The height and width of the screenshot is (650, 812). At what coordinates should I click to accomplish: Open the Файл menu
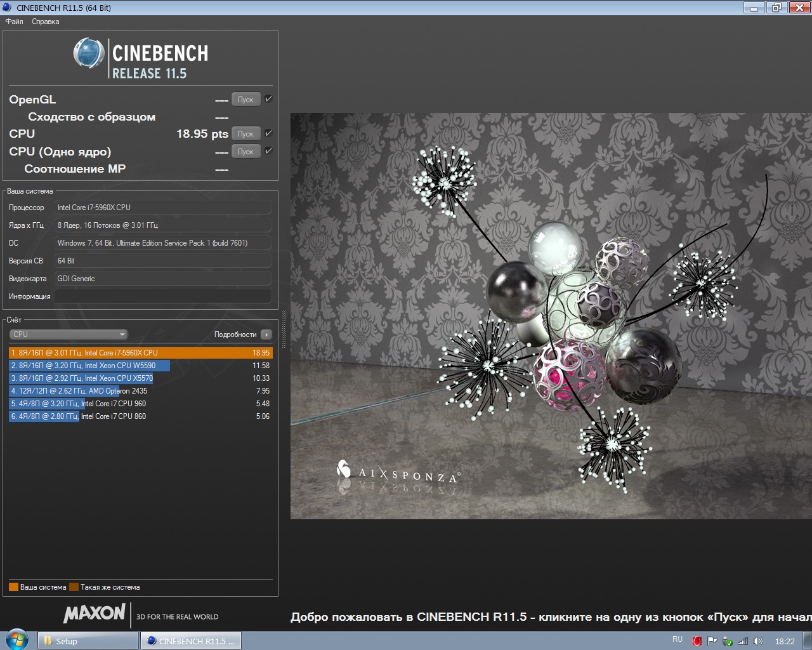pyautogui.click(x=14, y=22)
